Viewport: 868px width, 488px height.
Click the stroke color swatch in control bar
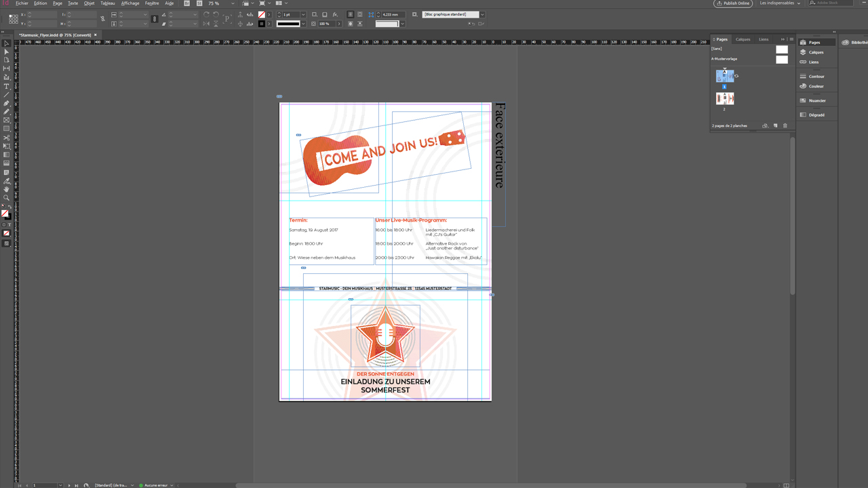click(262, 24)
